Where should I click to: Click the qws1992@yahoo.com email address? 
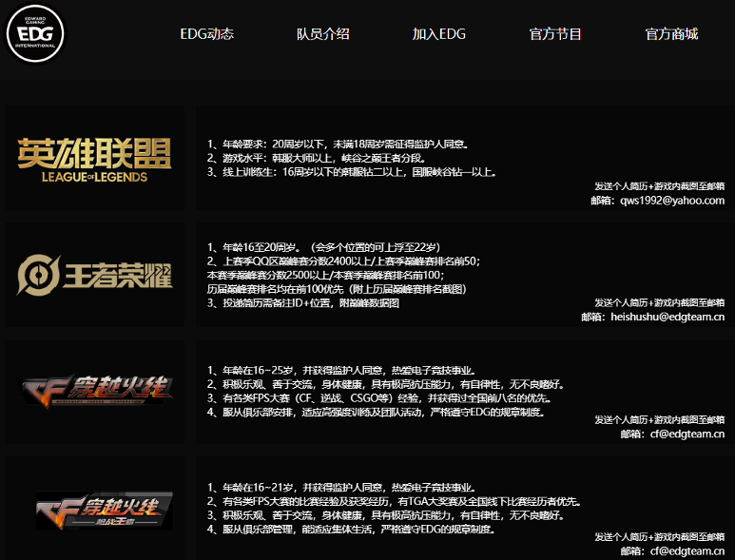pos(672,201)
